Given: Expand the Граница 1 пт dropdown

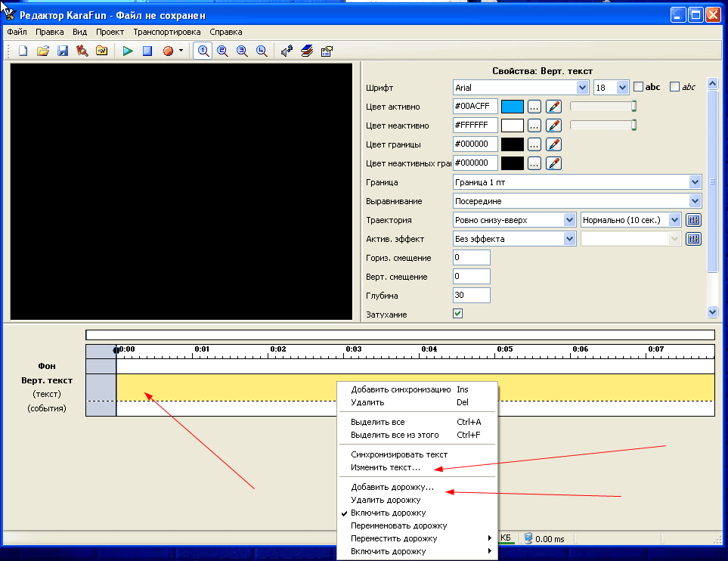Looking at the screenshot, I should (695, 182).
